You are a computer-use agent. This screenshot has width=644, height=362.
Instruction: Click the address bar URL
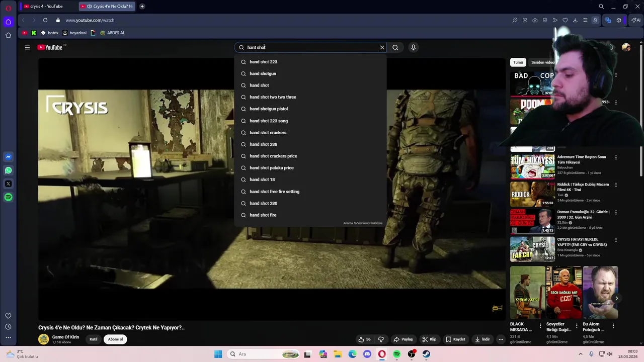[90, 20]
